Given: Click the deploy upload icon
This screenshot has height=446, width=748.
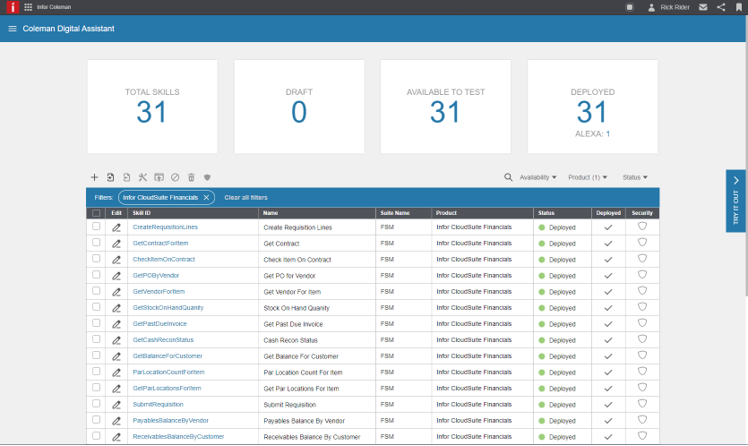Looking at the screenshot, I should (x=159, y=177).
